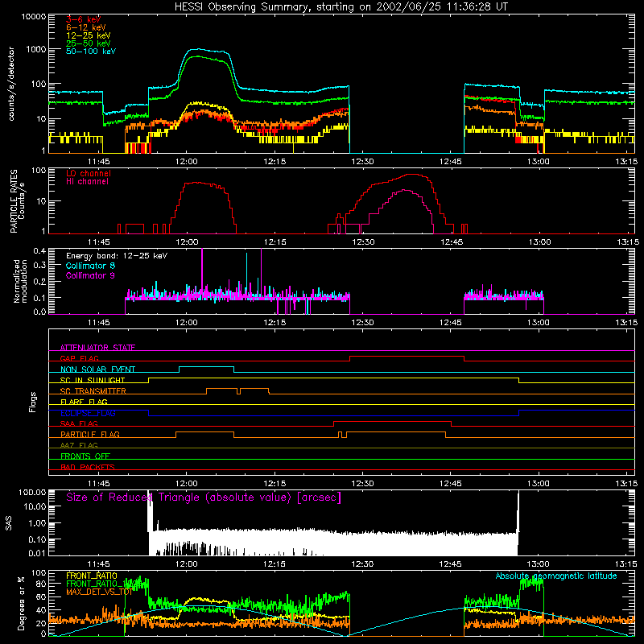Click the 'SC_IN_SUNLIGHT' flag label
Image resolution: width=644 pixels, height=644 pixels.
pyautogui.click(x=93, y=380)
